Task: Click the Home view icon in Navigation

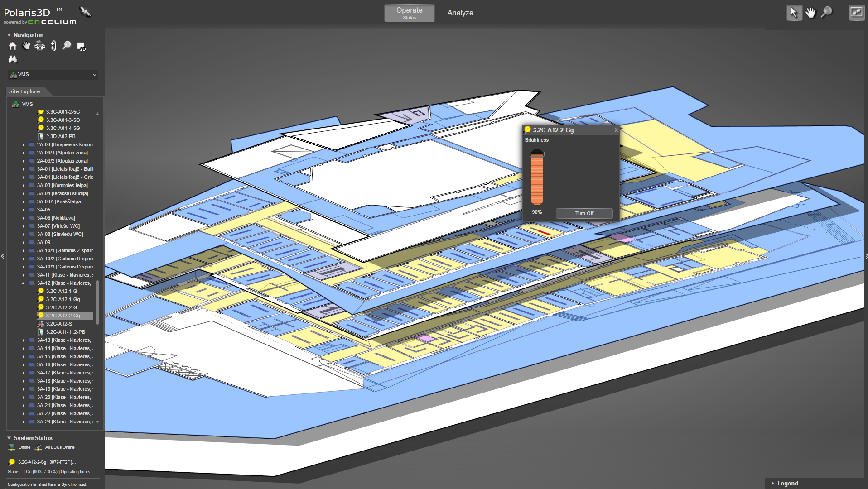Action: [x=13, y=46]
